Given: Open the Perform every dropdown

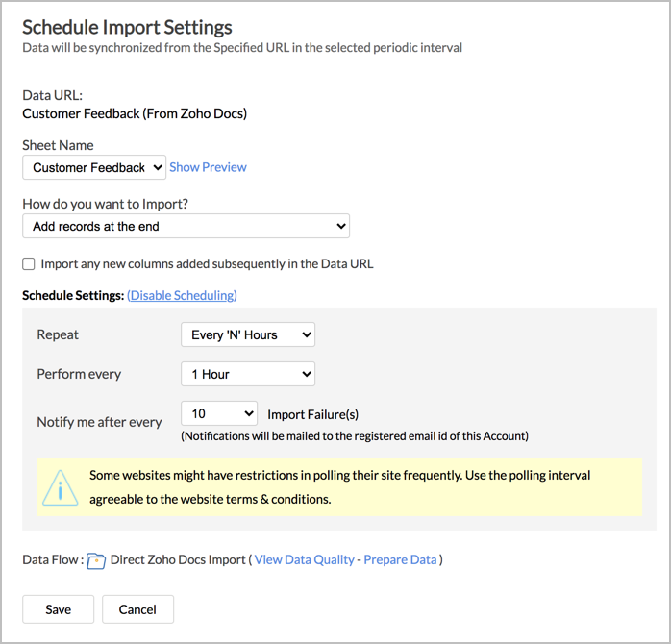Looking at the screenshot, I should point(248,374).
